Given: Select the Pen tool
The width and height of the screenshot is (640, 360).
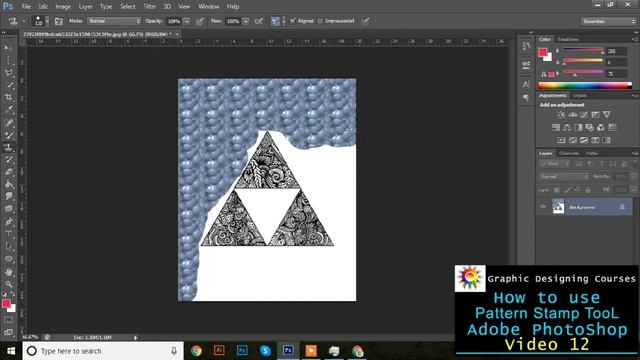Looking at the screenshot, I should [9, 222].
